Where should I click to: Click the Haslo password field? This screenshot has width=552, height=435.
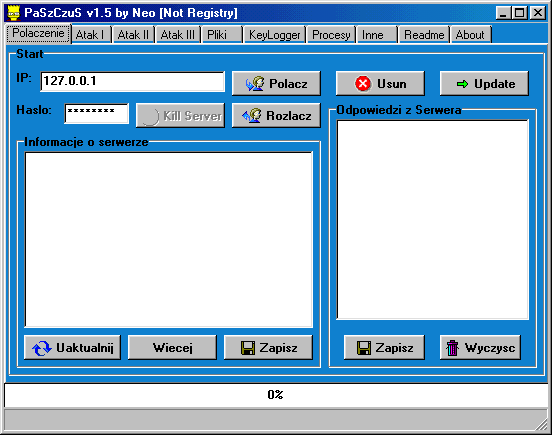tap(96, 113)
